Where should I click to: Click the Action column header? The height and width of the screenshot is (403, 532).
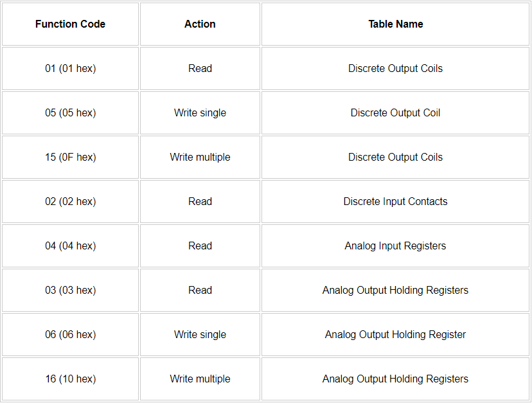tap(200, 24)
